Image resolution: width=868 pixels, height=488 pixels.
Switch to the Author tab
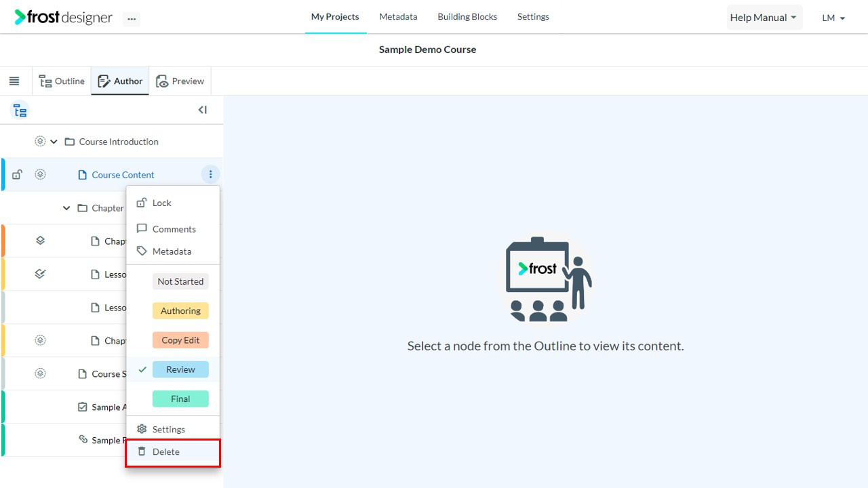(x=120, y=81)
